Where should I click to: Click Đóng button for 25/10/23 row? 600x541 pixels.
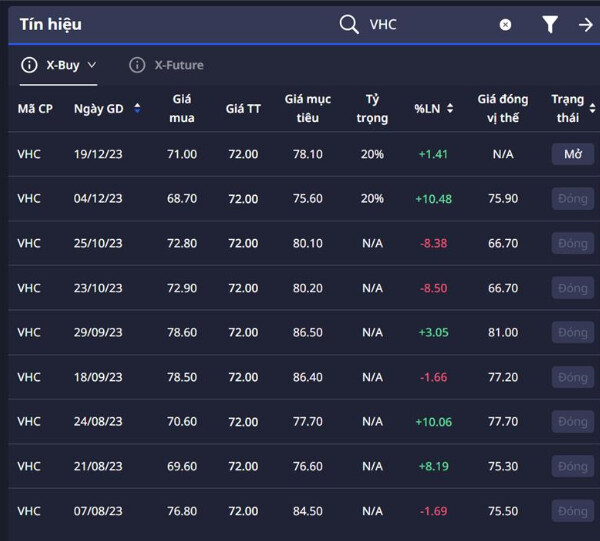[x=572, y=243]
